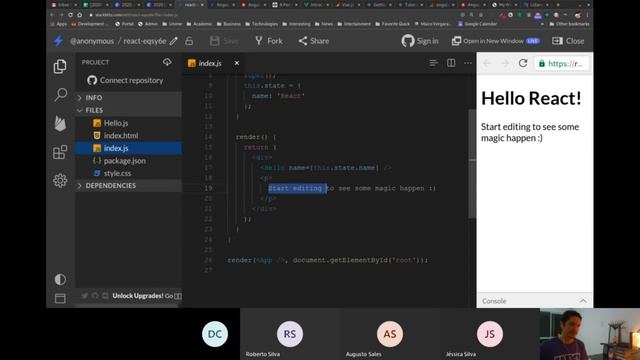This screenshot has height=360, width=640.
Task: Click the Twitter icon in footer
Action: [x=84, y=296]
